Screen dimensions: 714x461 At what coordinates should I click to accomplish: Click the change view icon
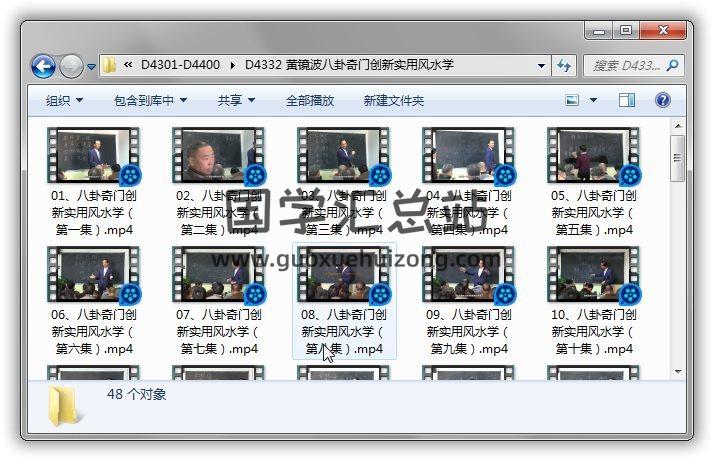[x=572, y=100]
